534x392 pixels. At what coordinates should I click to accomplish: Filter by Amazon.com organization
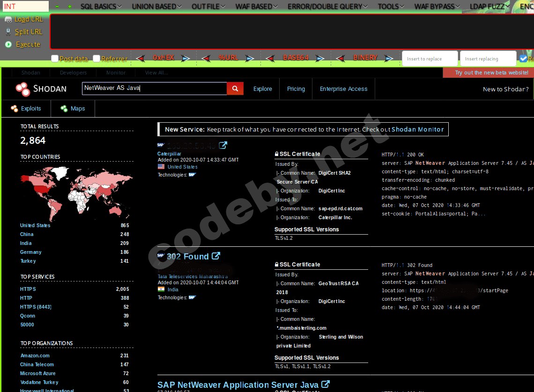click(x=35, y=355)
